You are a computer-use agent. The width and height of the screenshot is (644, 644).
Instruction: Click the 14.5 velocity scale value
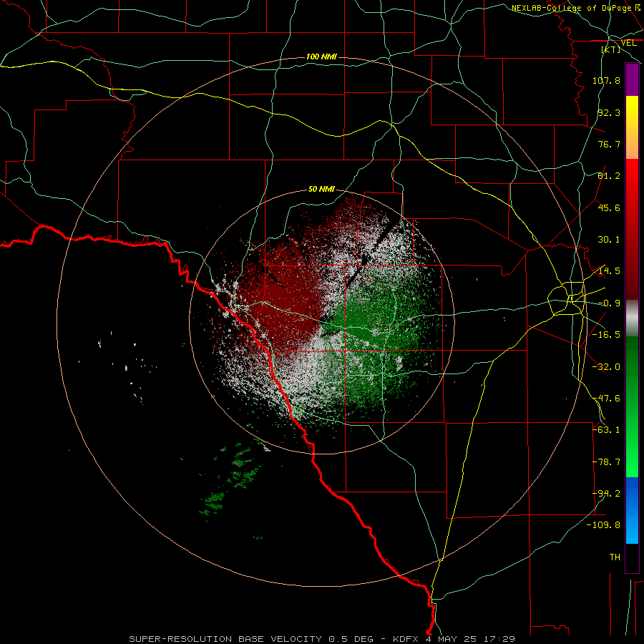point(609,271)
